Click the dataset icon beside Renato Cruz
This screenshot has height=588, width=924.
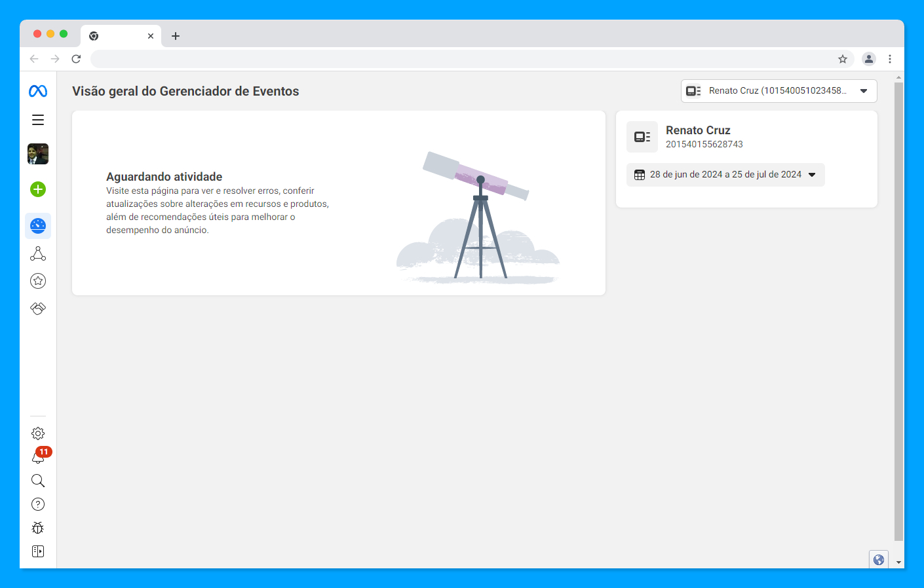[x=642, y=137]
